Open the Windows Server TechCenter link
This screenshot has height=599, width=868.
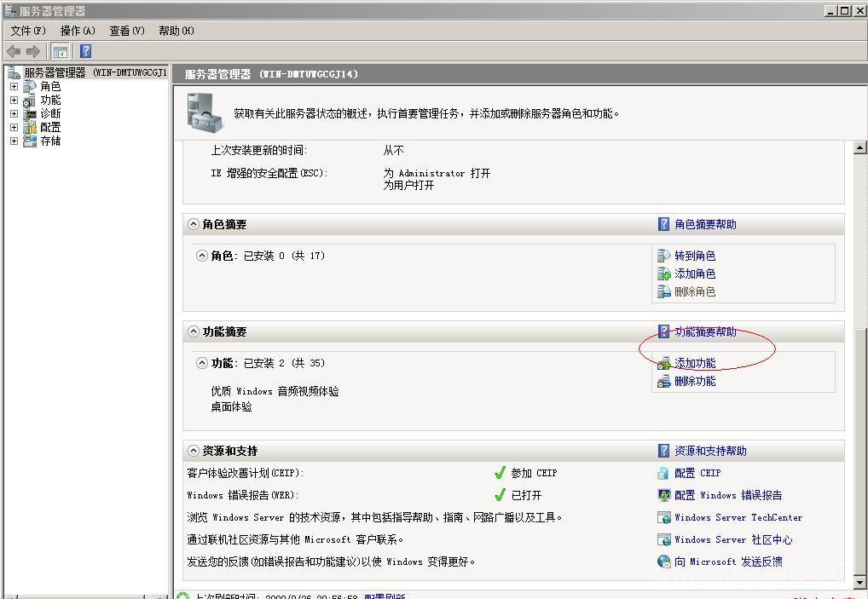coord(738,517)
